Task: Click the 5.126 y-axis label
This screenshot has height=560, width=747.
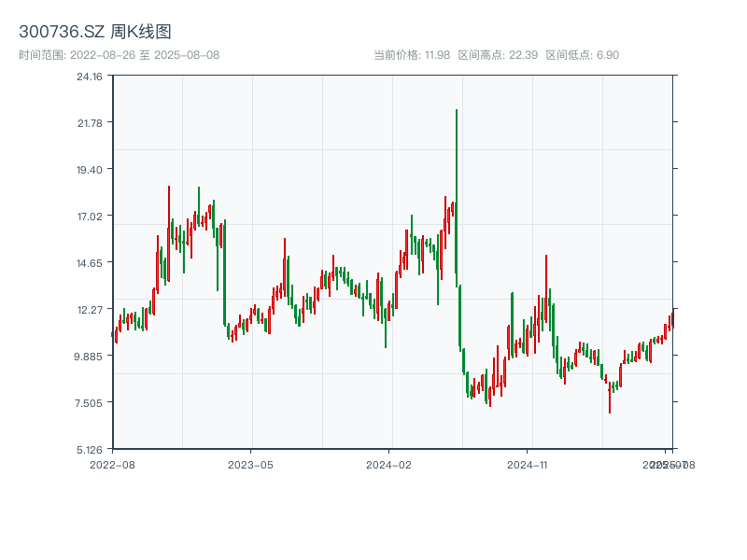Action: pyautogui.click(x=90, y=450)
